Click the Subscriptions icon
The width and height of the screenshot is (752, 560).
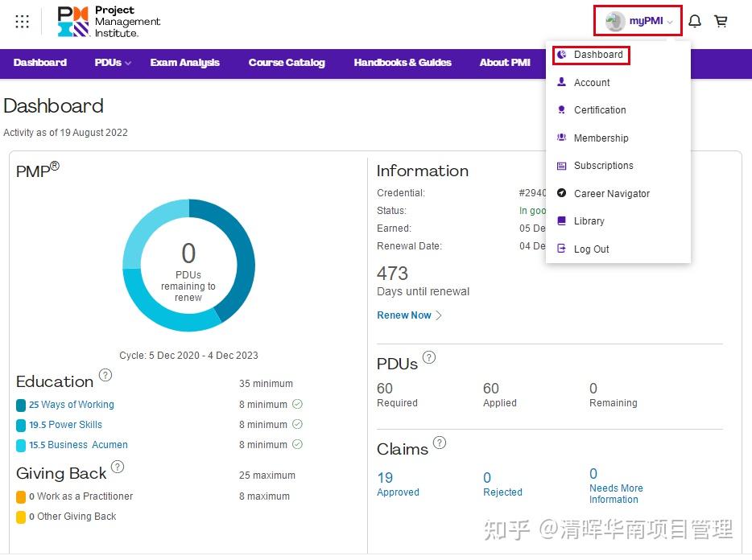[x=562, y=166]
